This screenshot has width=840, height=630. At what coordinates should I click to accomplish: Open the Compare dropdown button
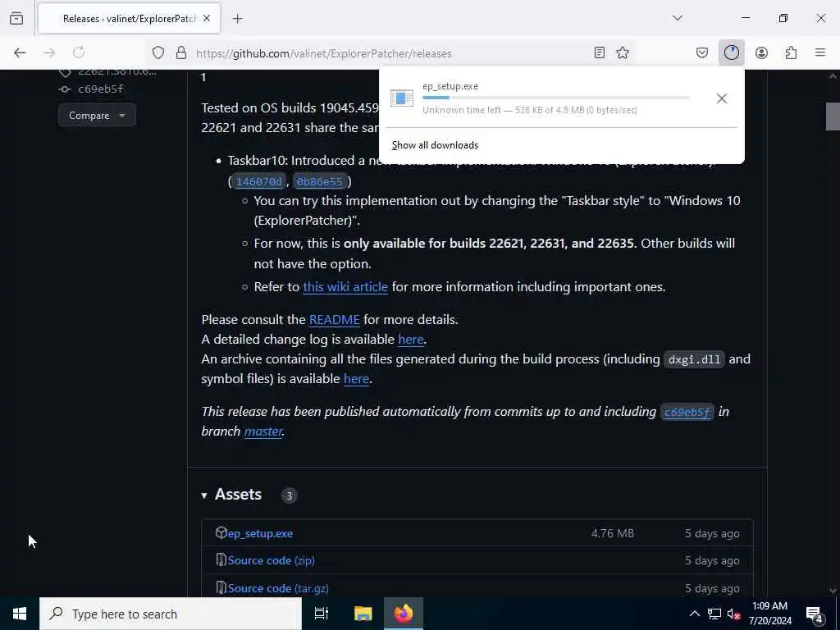pyautogui.click(x=97, y=115)
